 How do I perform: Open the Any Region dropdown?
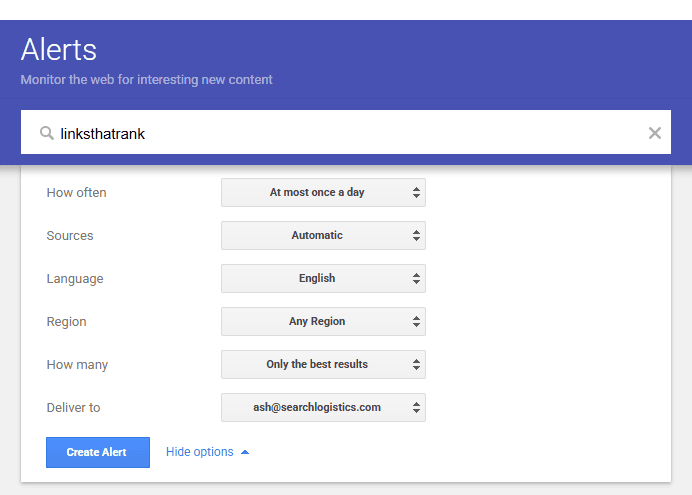tap(323, 321)
